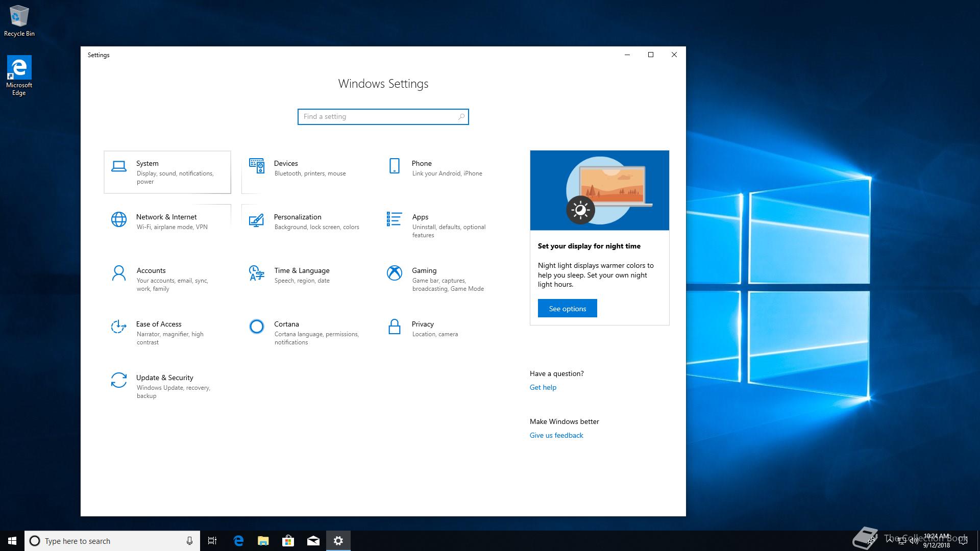The height and width of the screenshot is (551, 980).
Task: Select the Recycle Bin desktop icon
Action: pyautogui.click(x=19, y=21)
